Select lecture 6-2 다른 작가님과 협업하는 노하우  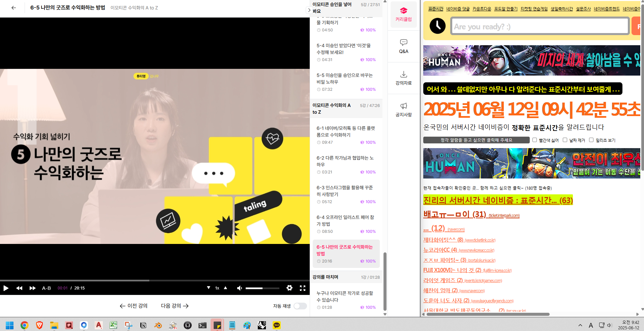(346, 165)
